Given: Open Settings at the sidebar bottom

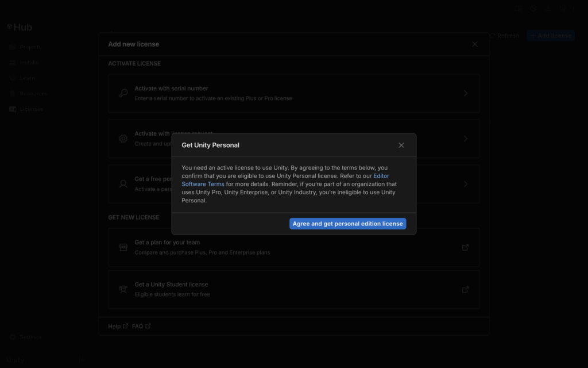Looking at the screenshot, I should coord(30,337).
